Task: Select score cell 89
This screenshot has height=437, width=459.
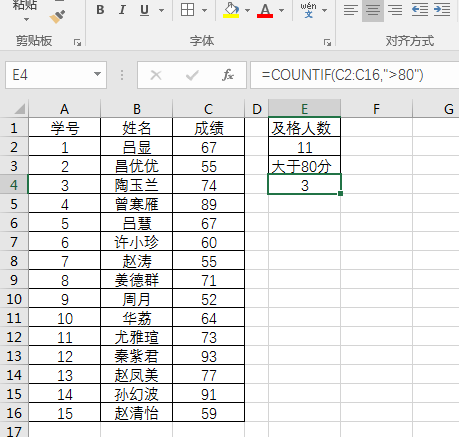Action: [x=209, y=204]
